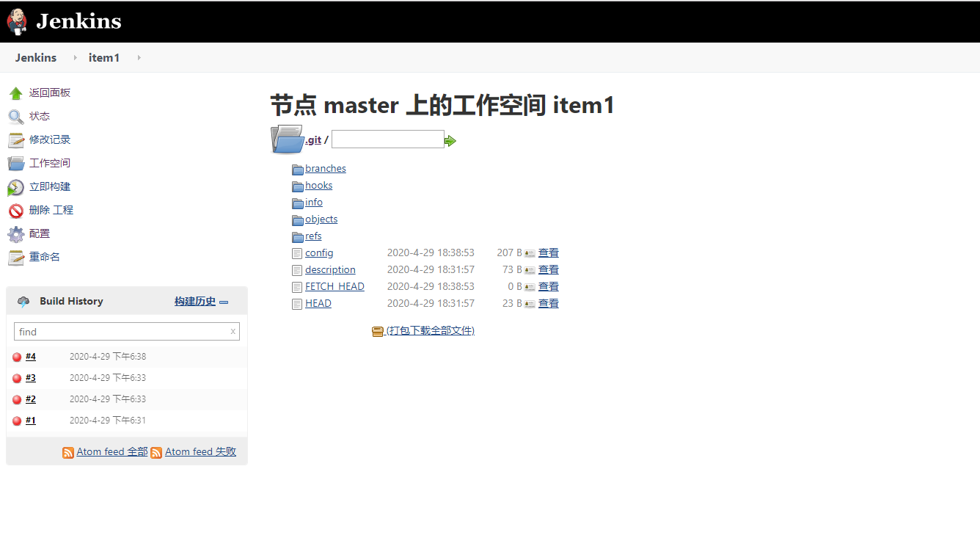The image size is (980, 538).
Task: Open 修改记录 in the sidebar
Action: (x=50, y=139)
